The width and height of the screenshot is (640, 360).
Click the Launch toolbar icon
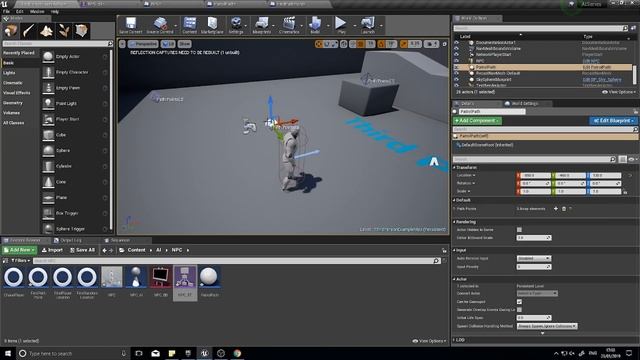[368, 25]
